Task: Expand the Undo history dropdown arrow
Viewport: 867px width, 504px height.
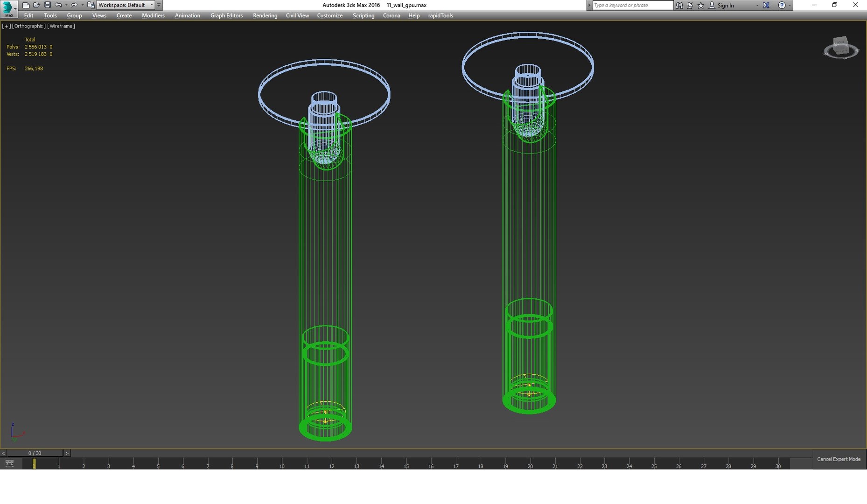Action: tap(66, 5)
